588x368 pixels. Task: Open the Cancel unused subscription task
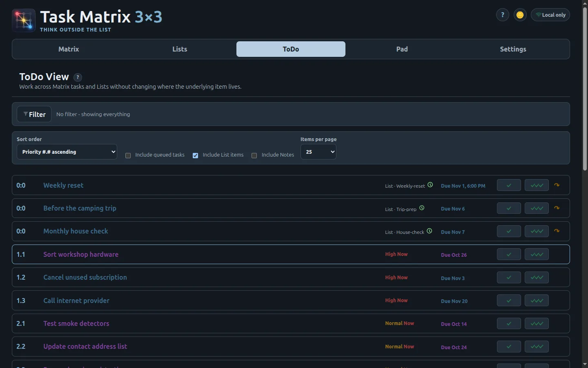pyautogui.click(x=85, y=277)
